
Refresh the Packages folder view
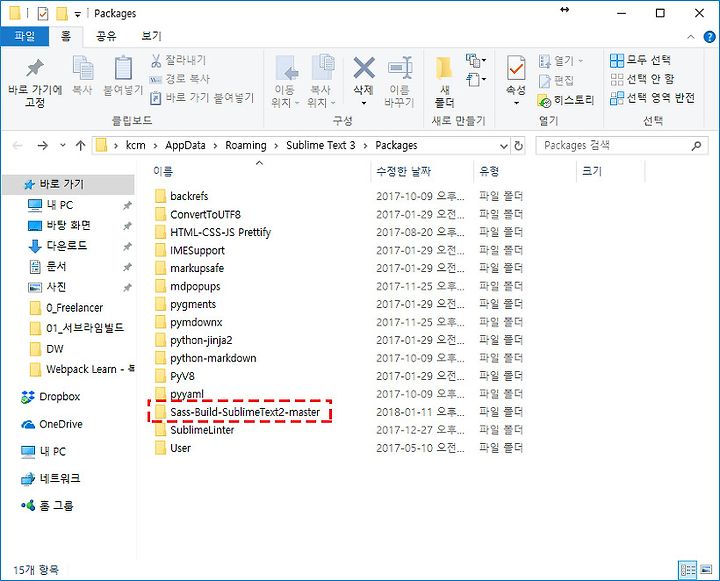pos(518,146)
